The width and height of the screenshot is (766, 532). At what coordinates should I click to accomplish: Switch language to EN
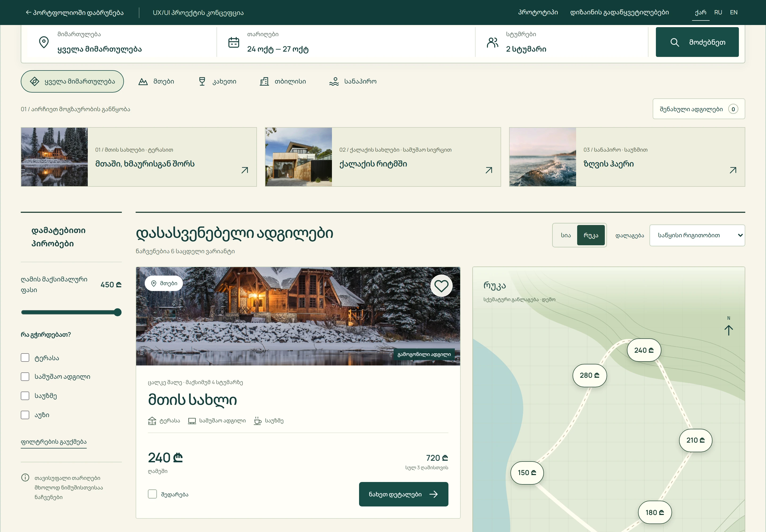tap(734, 12)
